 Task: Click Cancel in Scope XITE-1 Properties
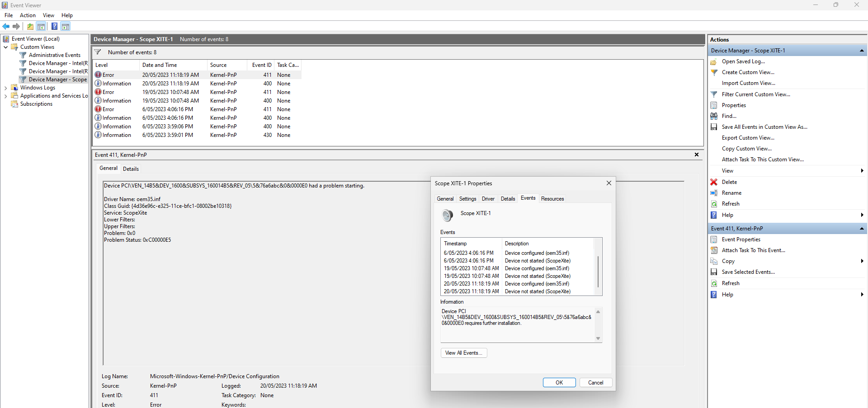tap(596, 383)
